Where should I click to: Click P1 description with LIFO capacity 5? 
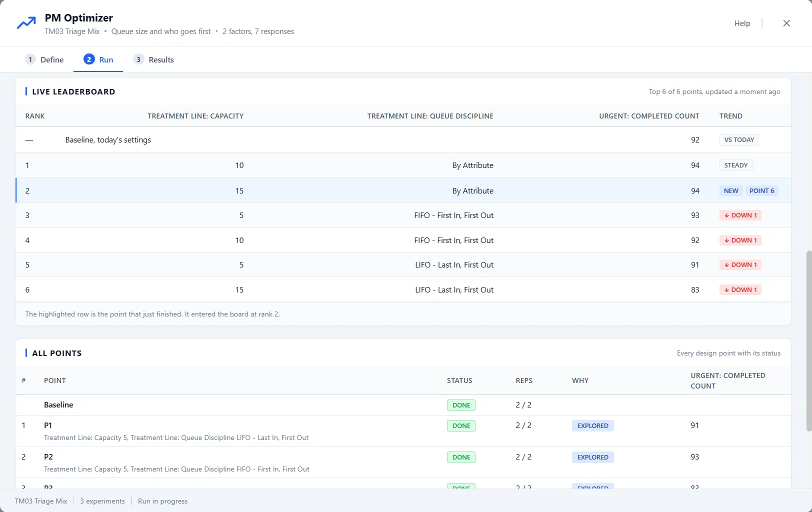pos(176,438)
